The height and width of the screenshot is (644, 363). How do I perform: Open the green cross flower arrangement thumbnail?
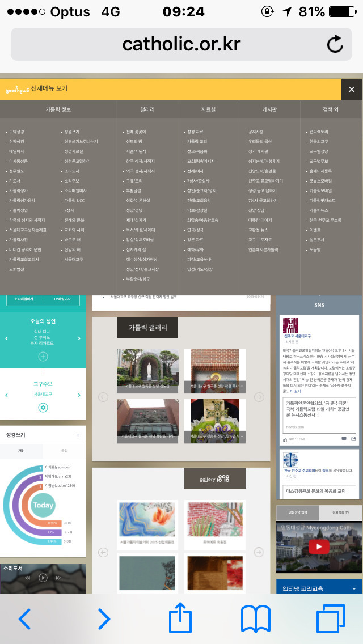tap(214, 421)
